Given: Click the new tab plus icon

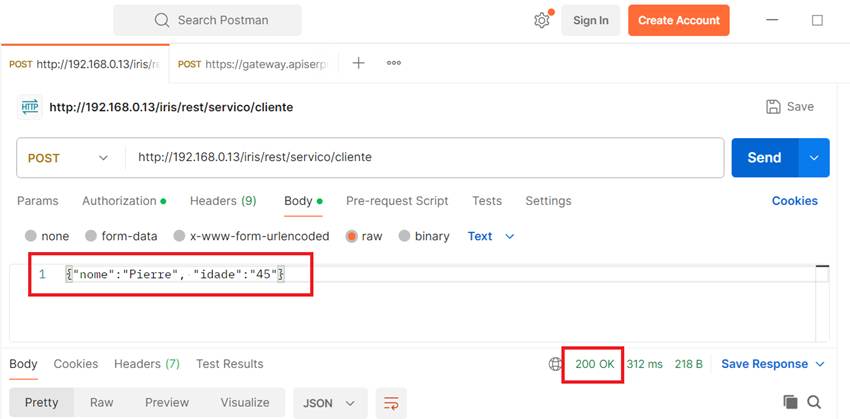Looking at the screenshot, I should [x=358, y=63].
